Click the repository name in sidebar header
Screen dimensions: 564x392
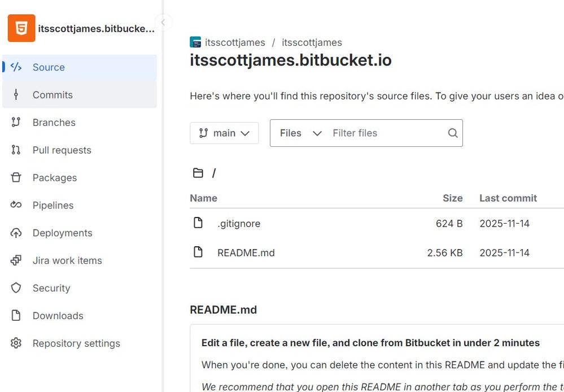[x=96, y=28]
